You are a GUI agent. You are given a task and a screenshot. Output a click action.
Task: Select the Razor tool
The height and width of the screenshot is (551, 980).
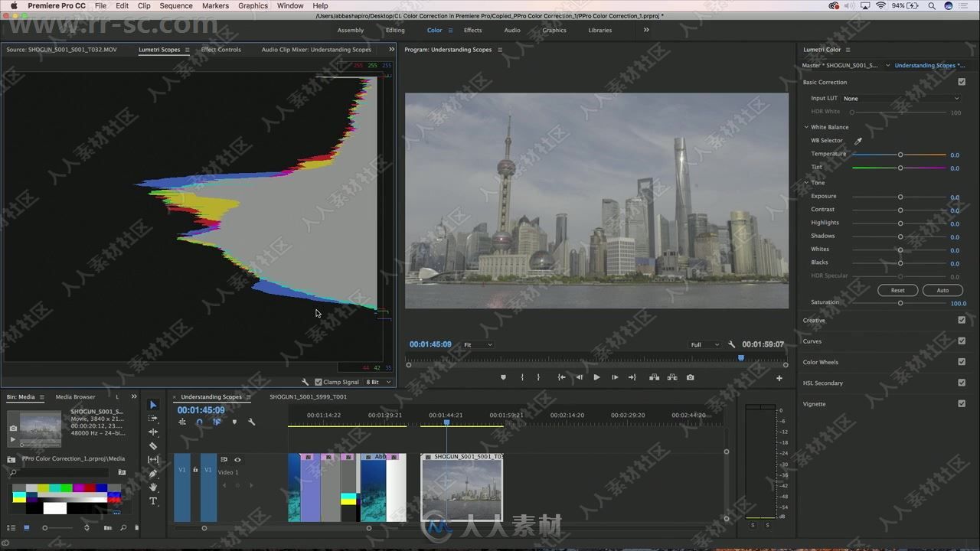153,446
